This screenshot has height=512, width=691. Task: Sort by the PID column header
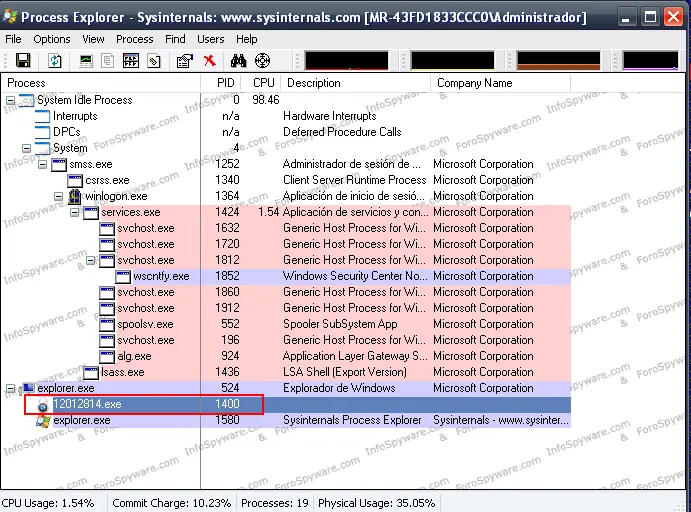click(221, 83)
